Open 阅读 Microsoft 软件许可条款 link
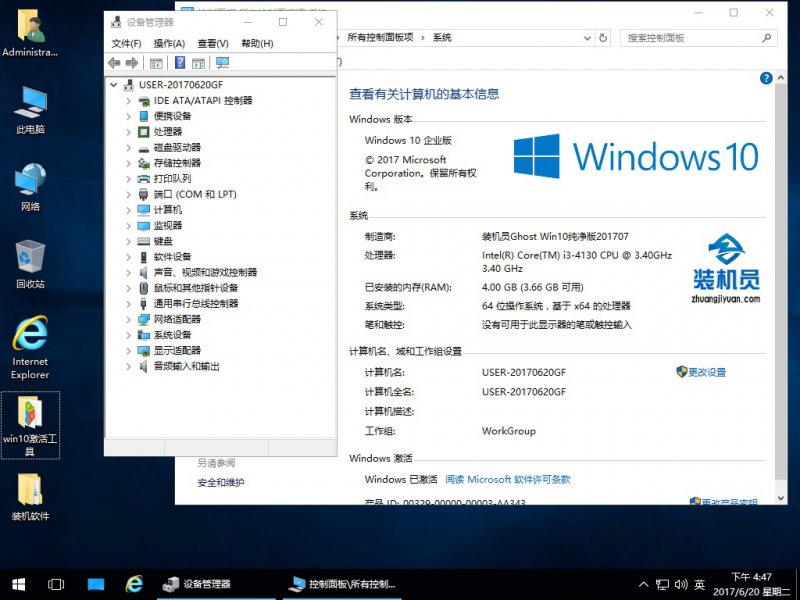This screenshot has width=800, height=600. point(508,480)
